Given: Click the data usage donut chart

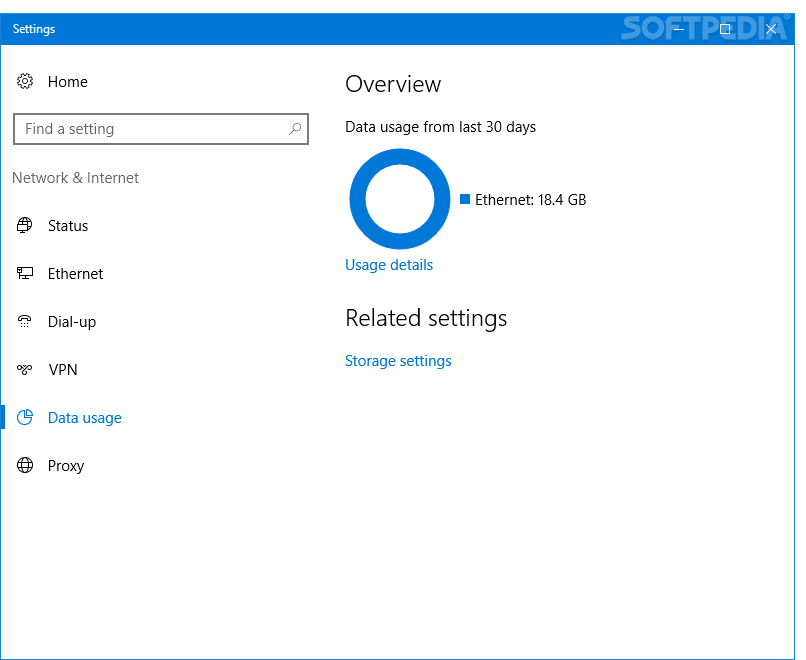Looking at the screenshot, I should click(x=400, y=199).
